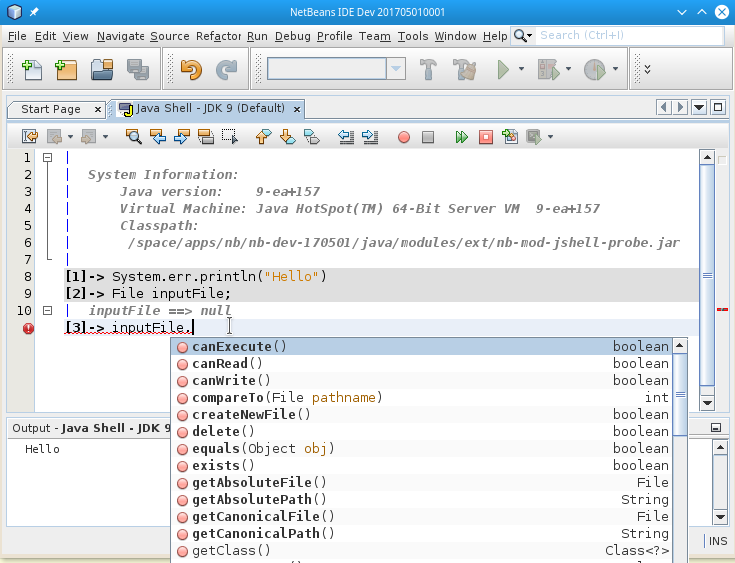Click the Shift Line Left icon
Screen dimensions: 735x563
pyautogui.click(x=345, y=137)
